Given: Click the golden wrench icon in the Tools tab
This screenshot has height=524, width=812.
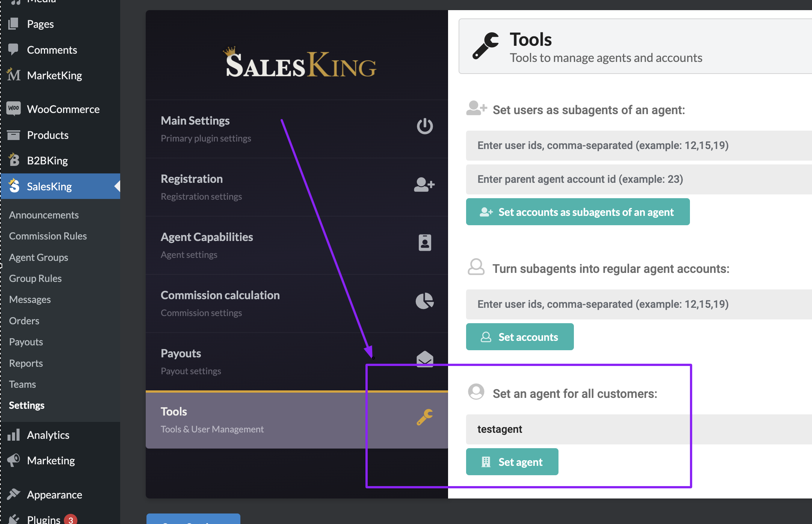Looking at the screenshot, I should point(425,417).
